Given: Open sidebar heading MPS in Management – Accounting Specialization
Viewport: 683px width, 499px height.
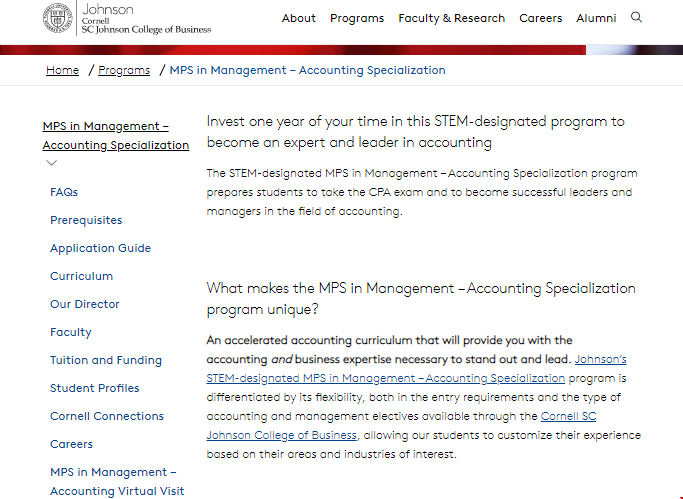Looking at the screenshot, I should tap(115, 135).
